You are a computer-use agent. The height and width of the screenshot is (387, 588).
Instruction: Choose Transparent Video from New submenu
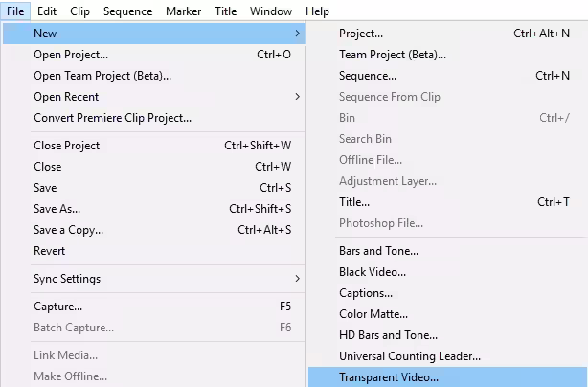(x=389, y=377)
